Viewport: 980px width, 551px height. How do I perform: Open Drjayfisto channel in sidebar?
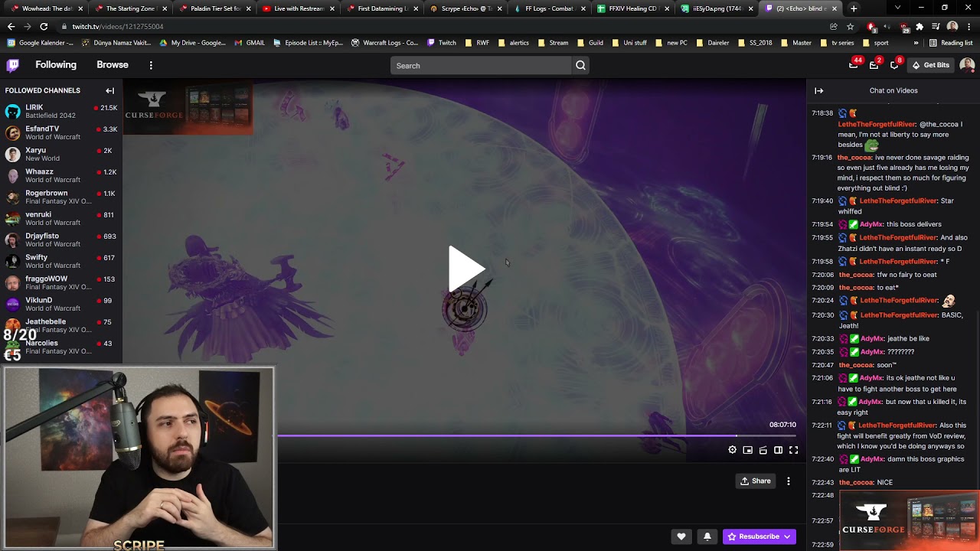point(60,240)
